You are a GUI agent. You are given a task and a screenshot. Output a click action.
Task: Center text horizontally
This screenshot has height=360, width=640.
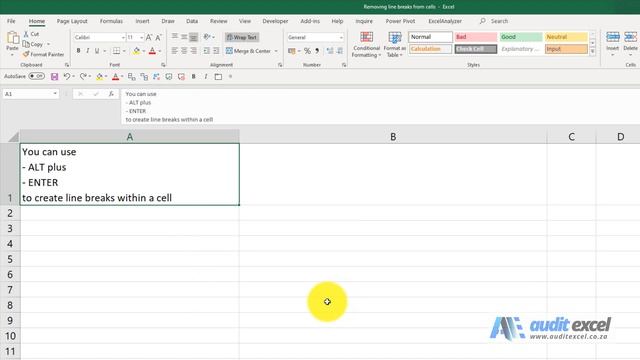tap(184, 51)
